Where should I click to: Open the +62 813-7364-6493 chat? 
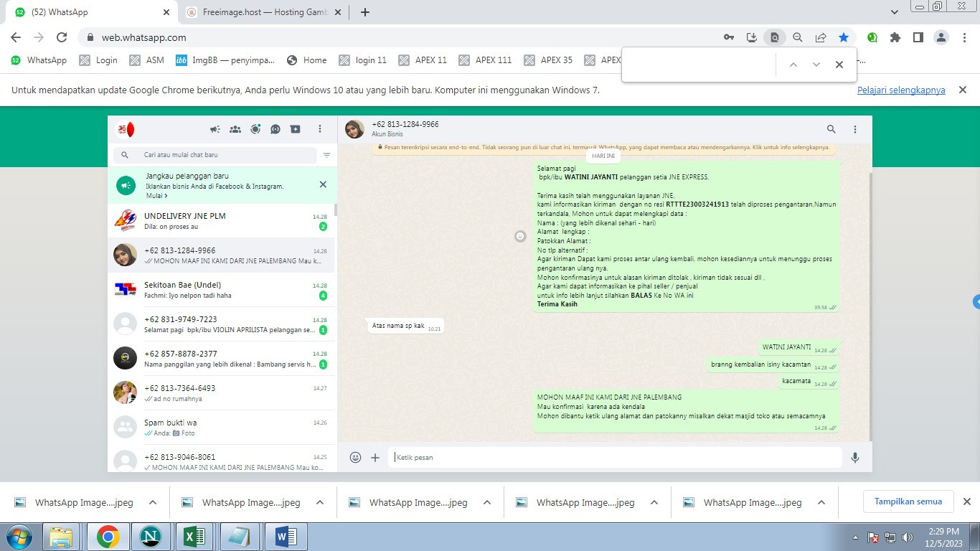pos(221,393)
